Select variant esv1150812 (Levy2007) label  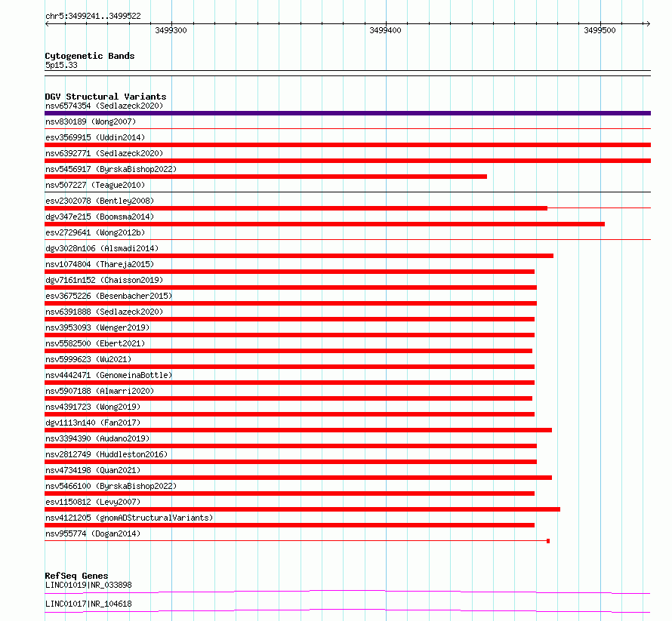pos(93,502)
